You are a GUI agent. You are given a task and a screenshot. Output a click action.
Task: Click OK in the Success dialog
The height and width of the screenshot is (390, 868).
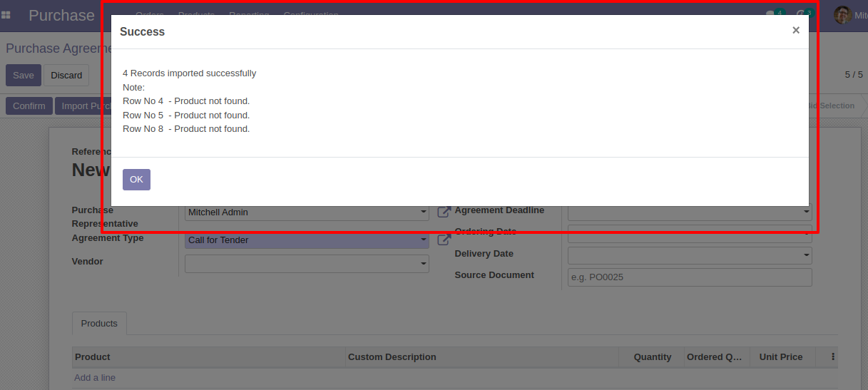point(136,180)
